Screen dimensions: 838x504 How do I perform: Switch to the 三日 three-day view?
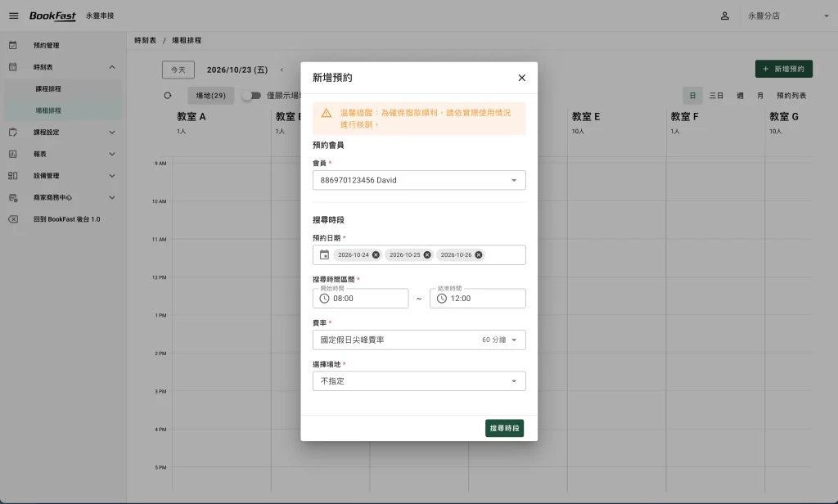pos(716,96)
